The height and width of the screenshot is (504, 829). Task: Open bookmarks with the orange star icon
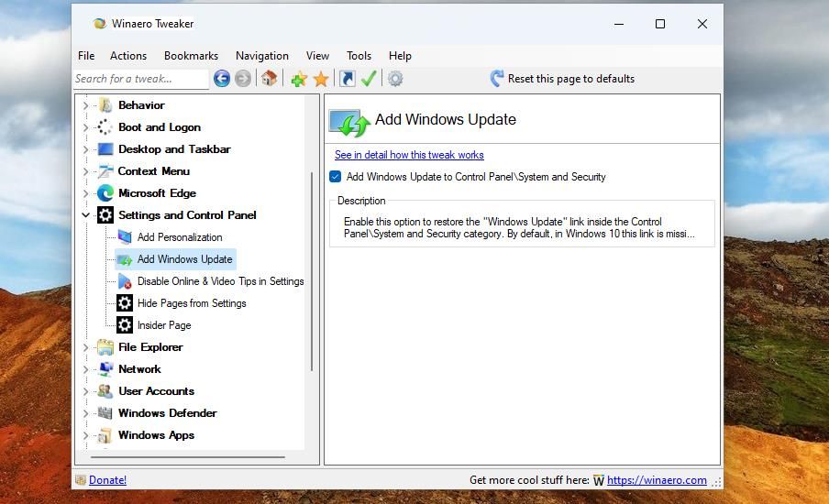pyautogui.click(x=321, y=79)
